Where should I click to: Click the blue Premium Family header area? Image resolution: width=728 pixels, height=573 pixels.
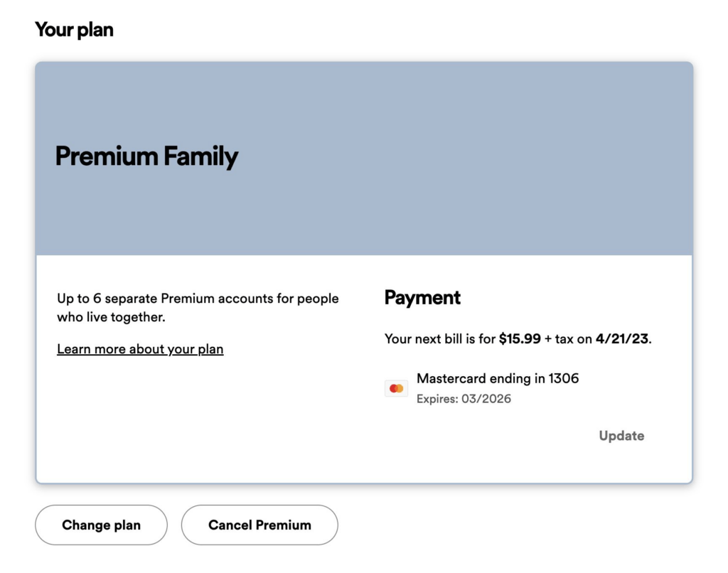pyautogui.click(x=364, y=159)
